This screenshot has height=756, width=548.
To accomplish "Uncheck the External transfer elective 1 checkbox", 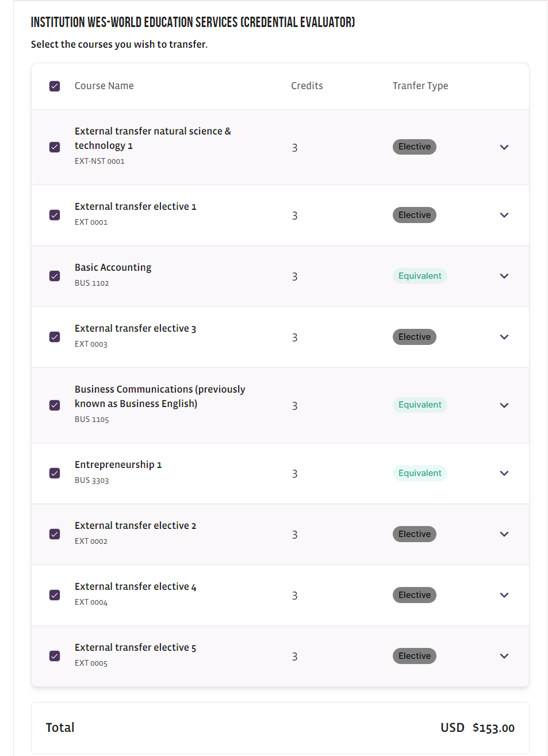I will click(55, 215).
